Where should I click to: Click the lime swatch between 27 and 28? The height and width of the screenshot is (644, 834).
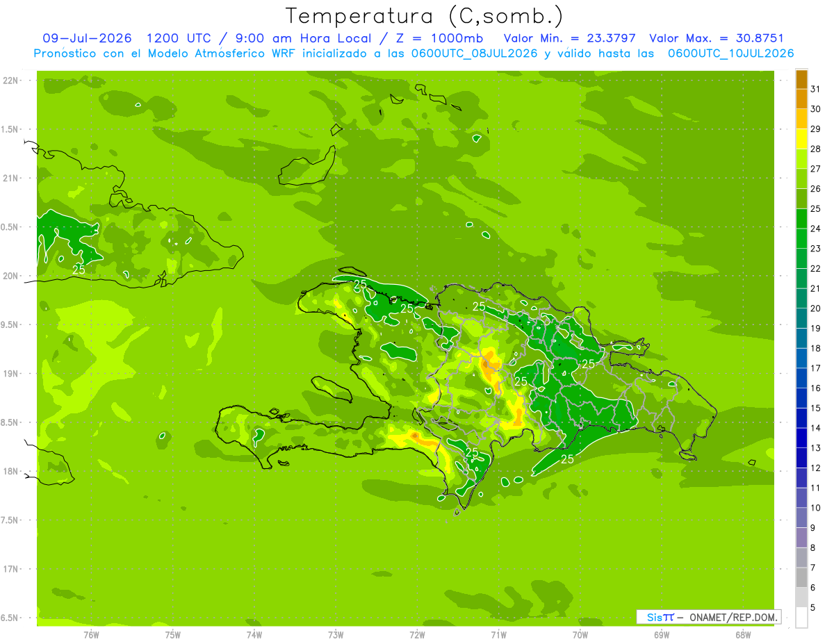pos(801,159)
